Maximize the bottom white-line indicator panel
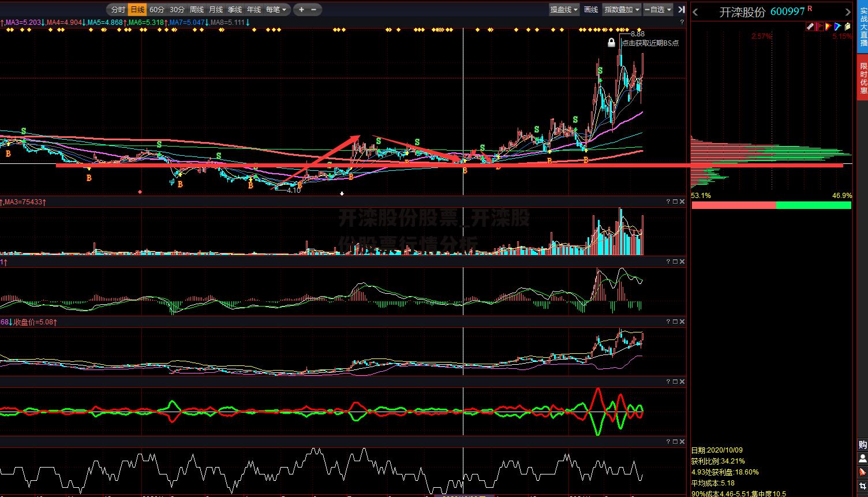The height and width of the screenshot is (497, 868). click(x=675, y=442)
